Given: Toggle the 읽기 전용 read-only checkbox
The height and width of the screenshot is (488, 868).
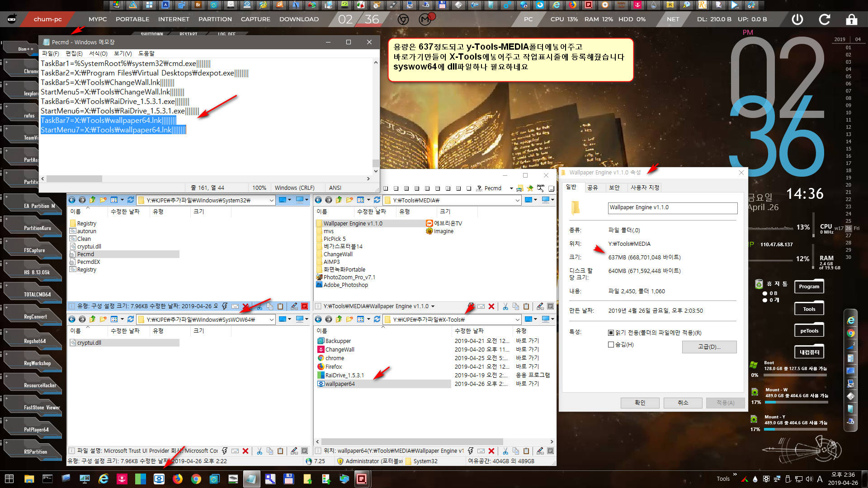Looking at the screenshot, I should [611, 333].
